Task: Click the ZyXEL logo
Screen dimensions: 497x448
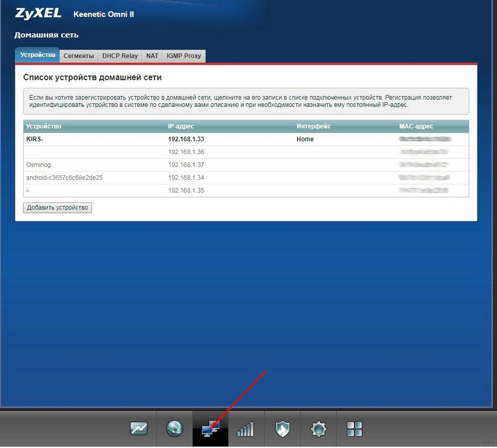Action: pyautogui.click(x=38, y=14)
